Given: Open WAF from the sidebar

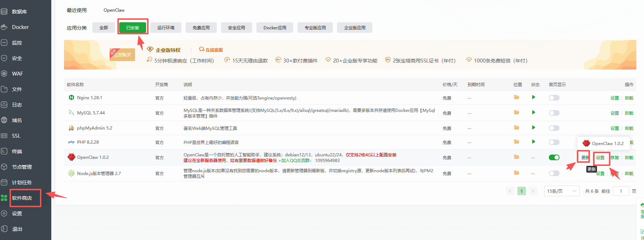Looking at the screenshot, I should (17, 74).
